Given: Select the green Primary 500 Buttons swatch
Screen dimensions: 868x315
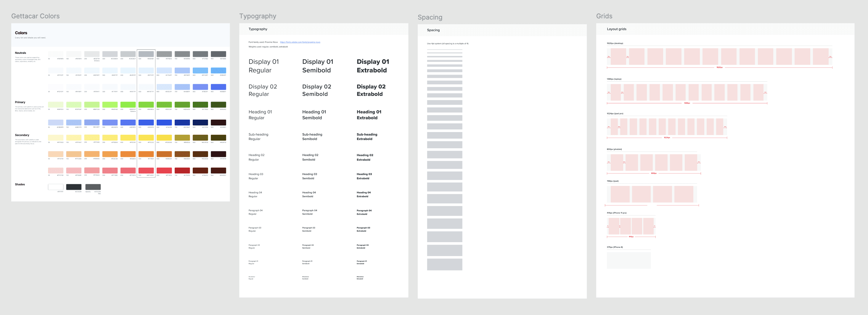Looking at the screenshot, I should tap(146, 105).
